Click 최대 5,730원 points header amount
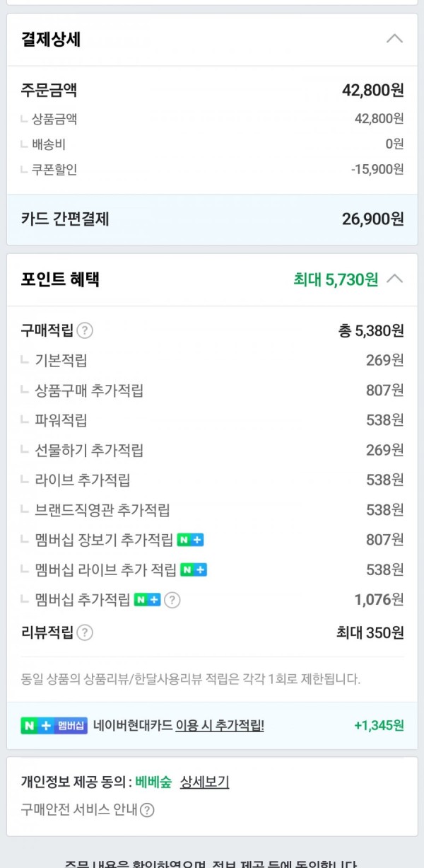 tap(336, 279)
